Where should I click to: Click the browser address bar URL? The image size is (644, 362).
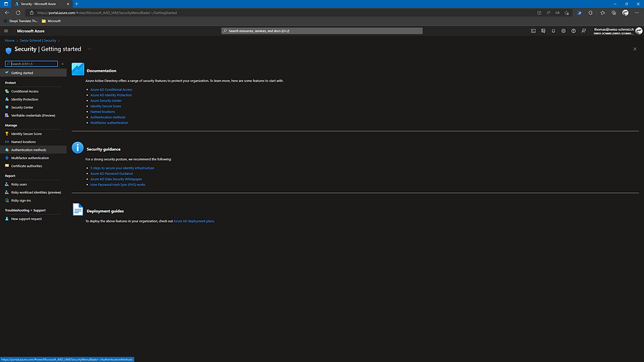pyautogui.click(x=106, y=12)
